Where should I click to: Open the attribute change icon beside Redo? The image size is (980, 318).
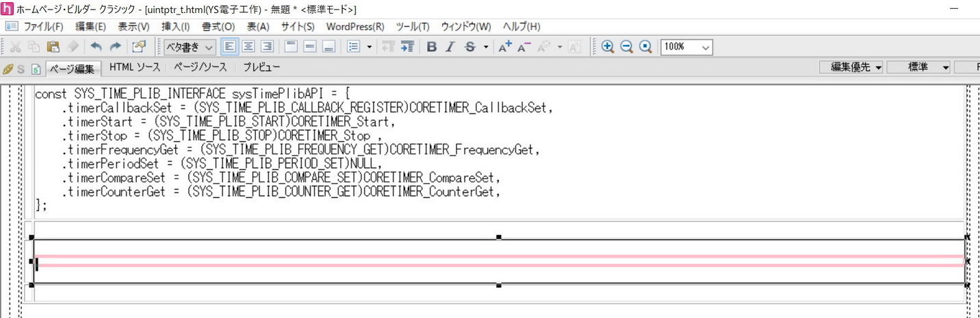(139, 47)
